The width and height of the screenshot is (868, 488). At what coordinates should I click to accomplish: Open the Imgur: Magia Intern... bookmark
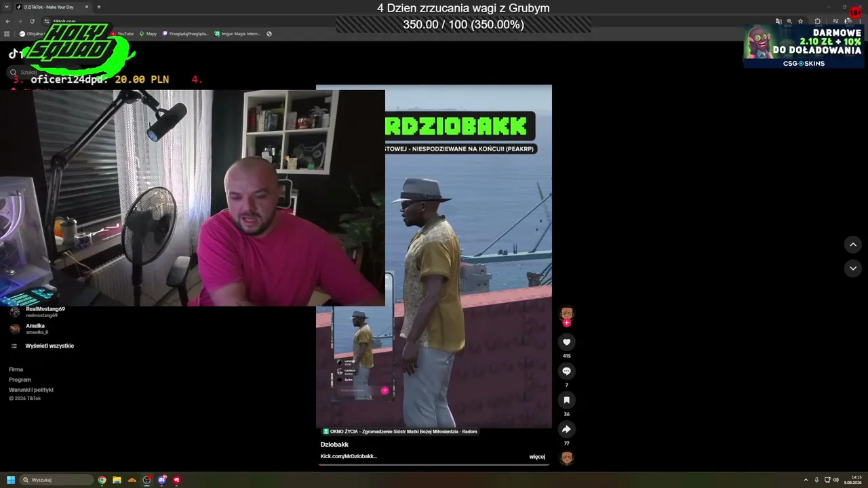tap(237, 34)
